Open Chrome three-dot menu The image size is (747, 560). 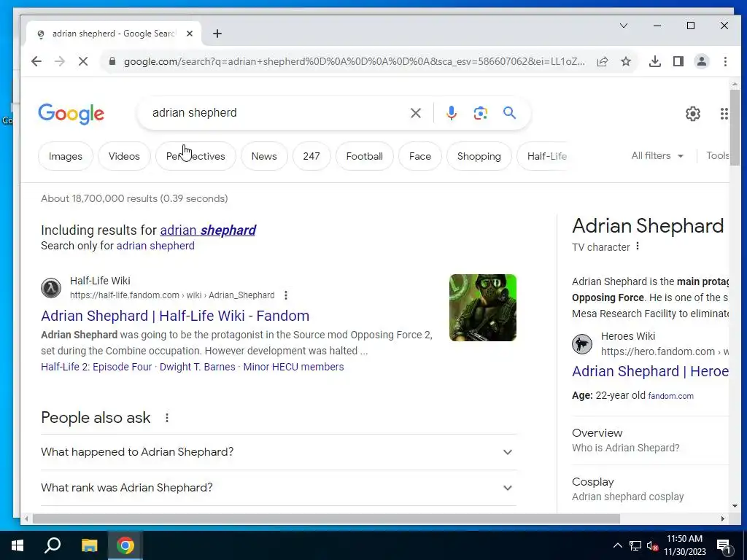(x=725, y=61)
